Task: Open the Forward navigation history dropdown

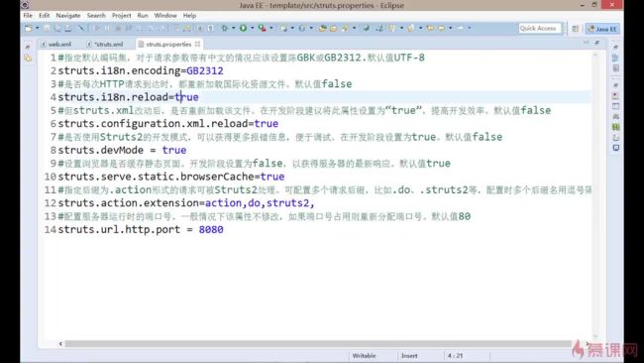Action: pos(469,29)
